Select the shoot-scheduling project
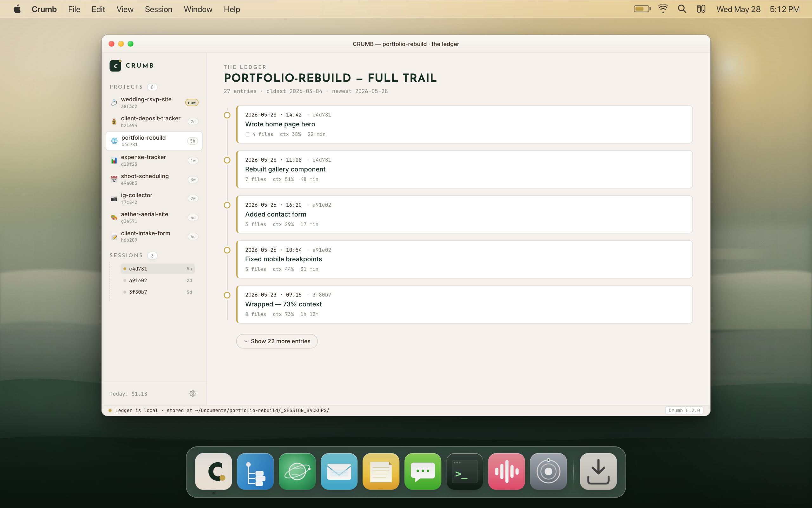Image resolution: width=812 pixels, height=508 pixels. [154, 179]
